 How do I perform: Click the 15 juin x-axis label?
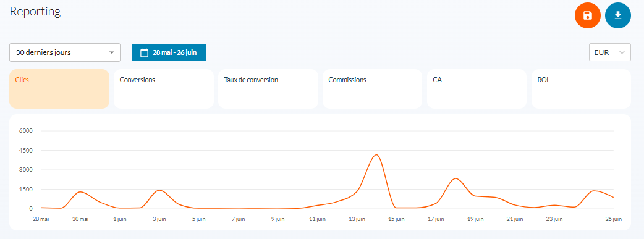[396, 219]
